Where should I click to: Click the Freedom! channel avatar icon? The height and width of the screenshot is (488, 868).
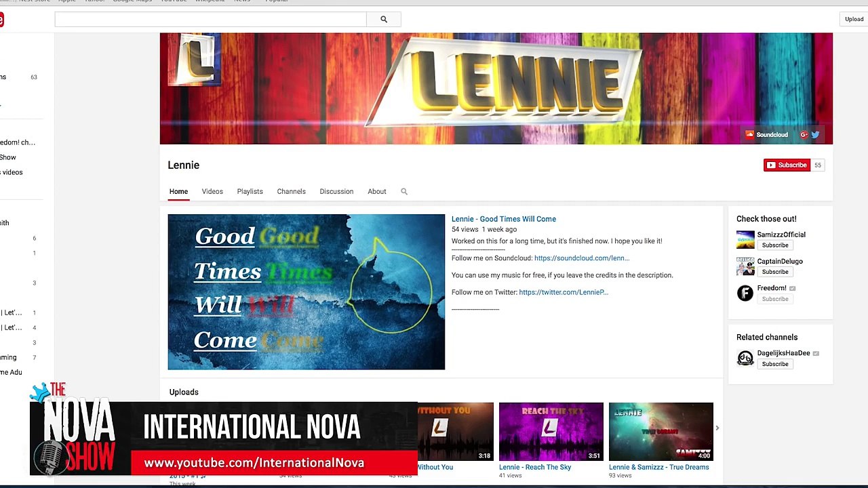[745, 293]
